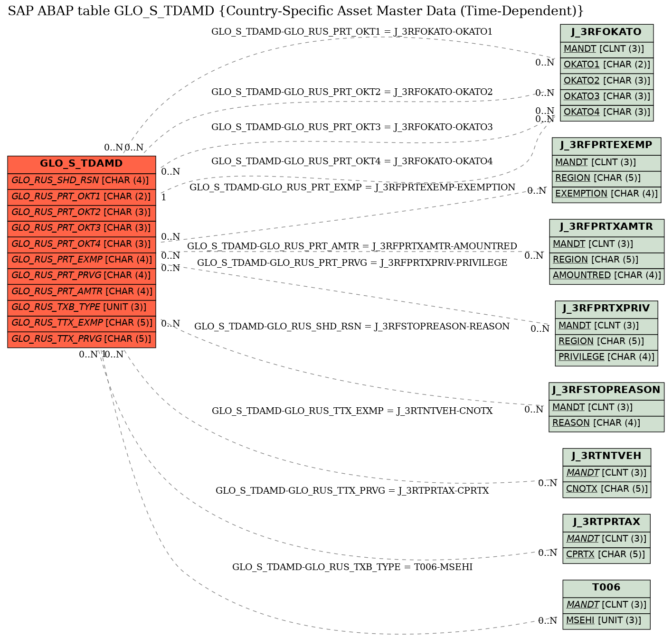The width and height of the screenshot is (672, 637).
Task: Click OKATO3 field in J_3RFOKATO
Action: [x=606, y=97]
